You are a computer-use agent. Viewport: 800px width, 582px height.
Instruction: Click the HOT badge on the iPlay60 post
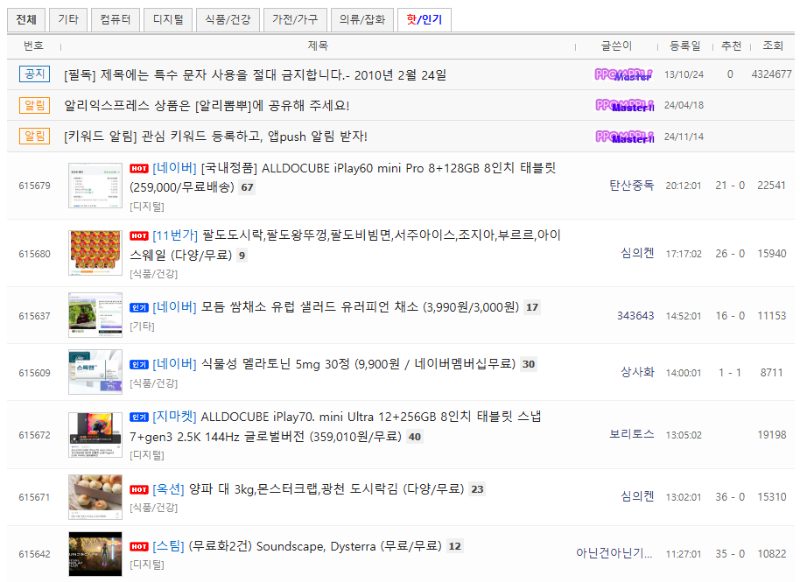point(138,169)
